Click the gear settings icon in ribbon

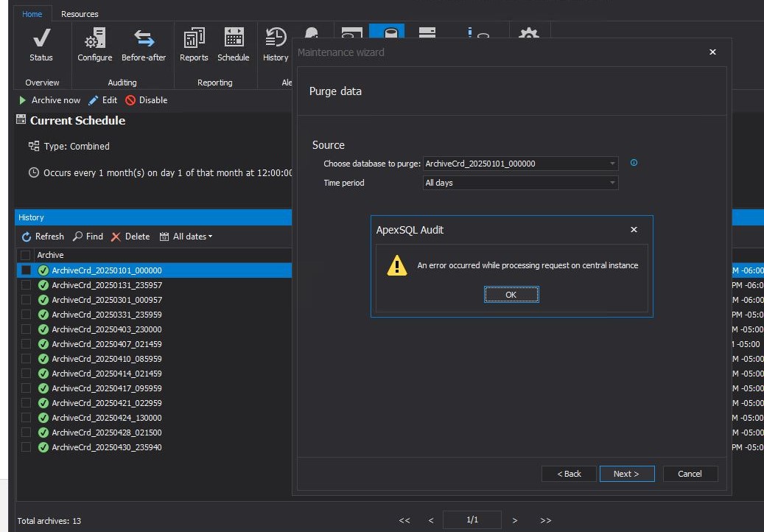pos(529,33)
